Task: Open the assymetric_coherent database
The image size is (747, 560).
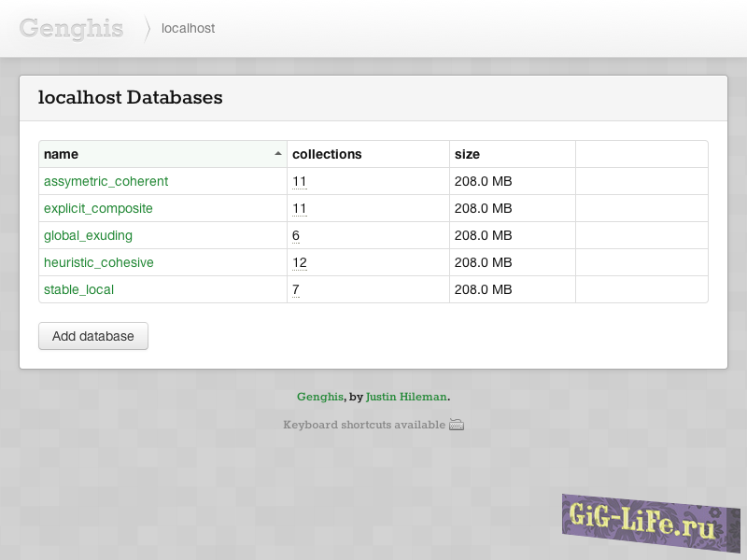Action: (106, 181)
